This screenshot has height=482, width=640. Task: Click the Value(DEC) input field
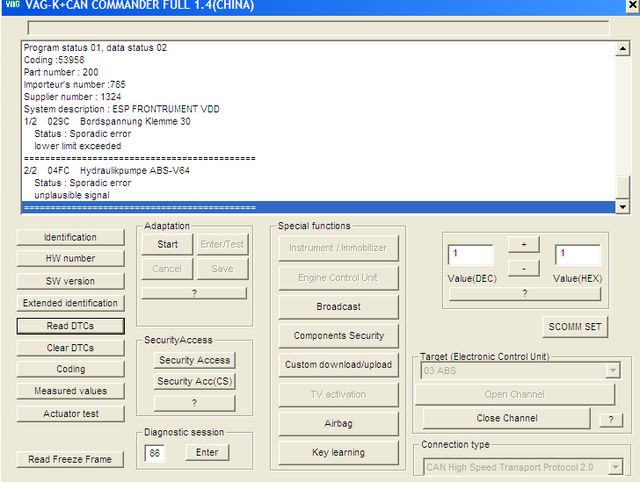tap(471, 255)
